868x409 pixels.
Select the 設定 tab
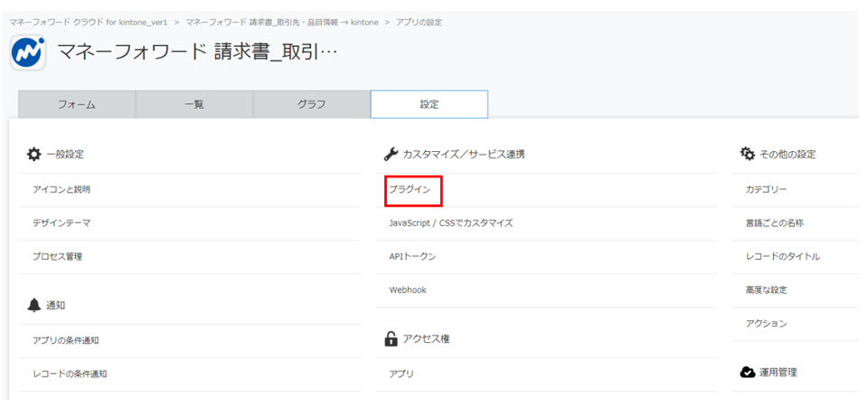pos(429,105)
